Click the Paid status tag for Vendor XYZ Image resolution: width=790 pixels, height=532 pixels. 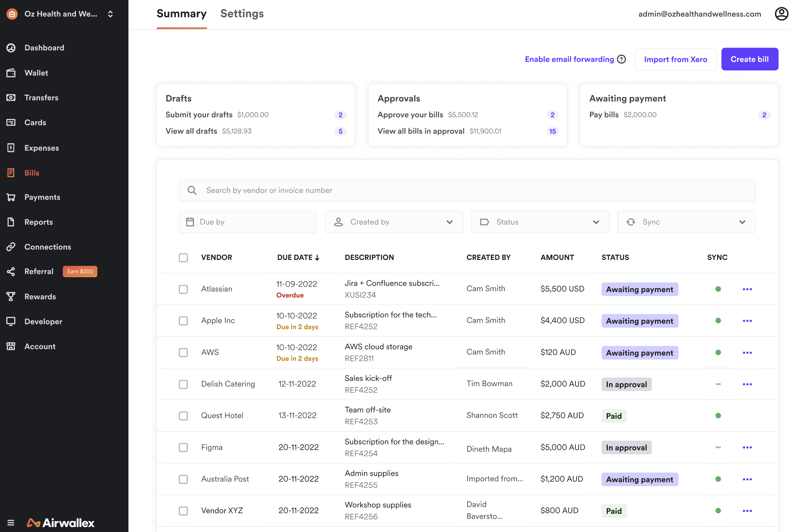tap(614, 511)
